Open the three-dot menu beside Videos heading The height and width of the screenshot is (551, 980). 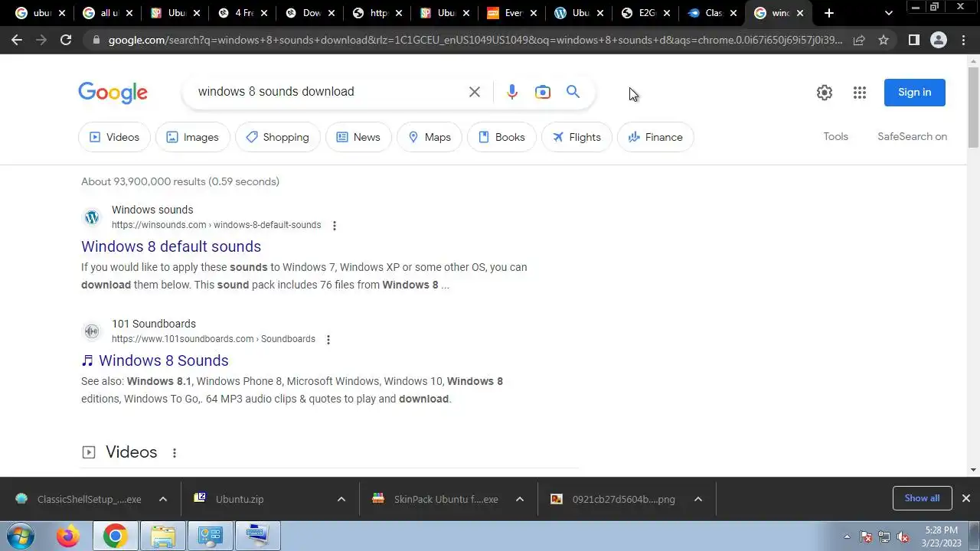(x=174, y=452)
